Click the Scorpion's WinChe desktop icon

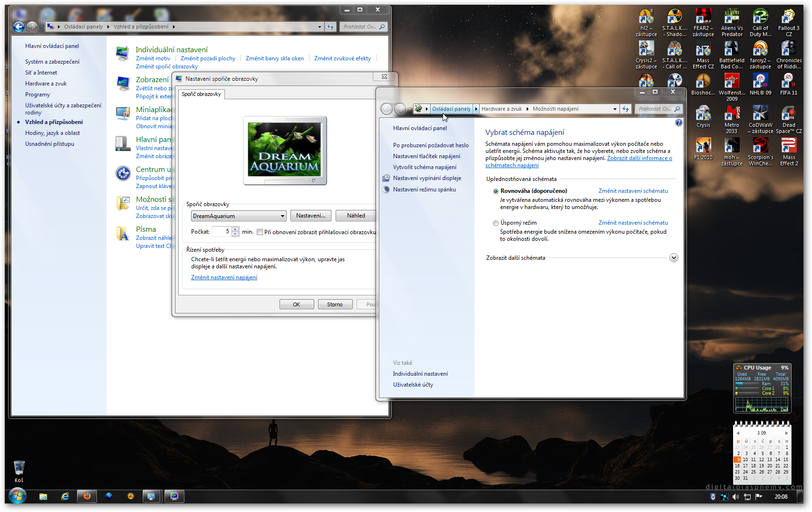760,152
